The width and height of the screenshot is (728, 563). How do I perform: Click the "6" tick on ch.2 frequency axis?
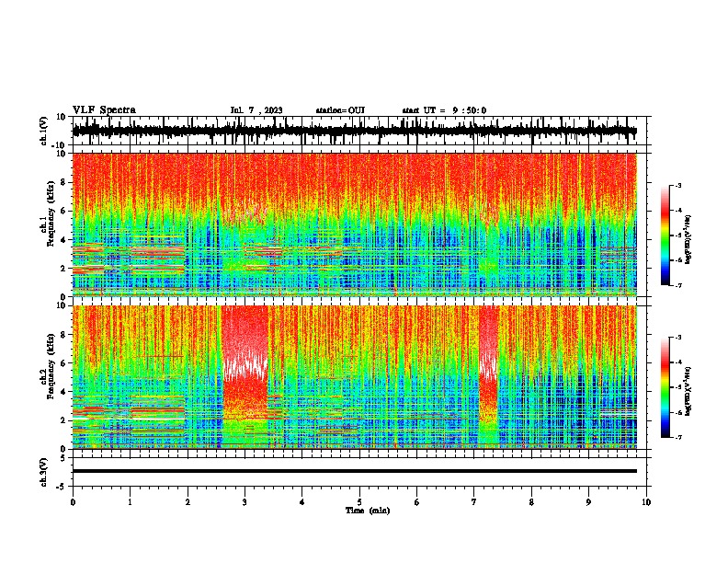tap(64, 363)
